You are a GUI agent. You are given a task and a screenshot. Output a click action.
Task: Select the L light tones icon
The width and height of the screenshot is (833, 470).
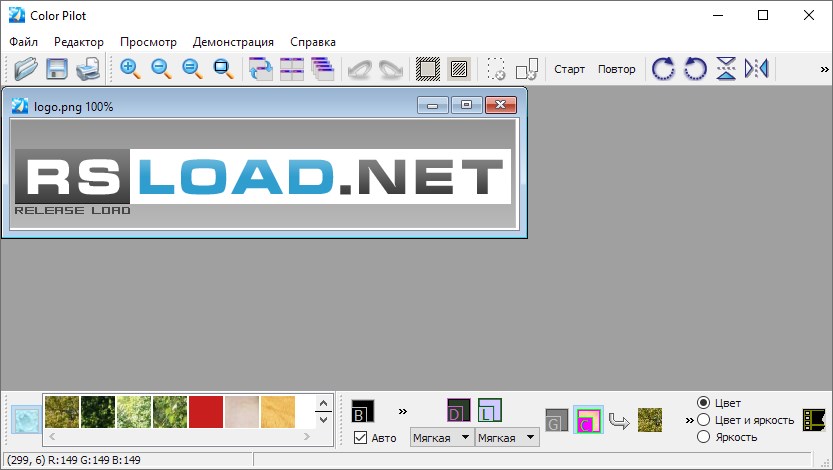pos(490,411)
